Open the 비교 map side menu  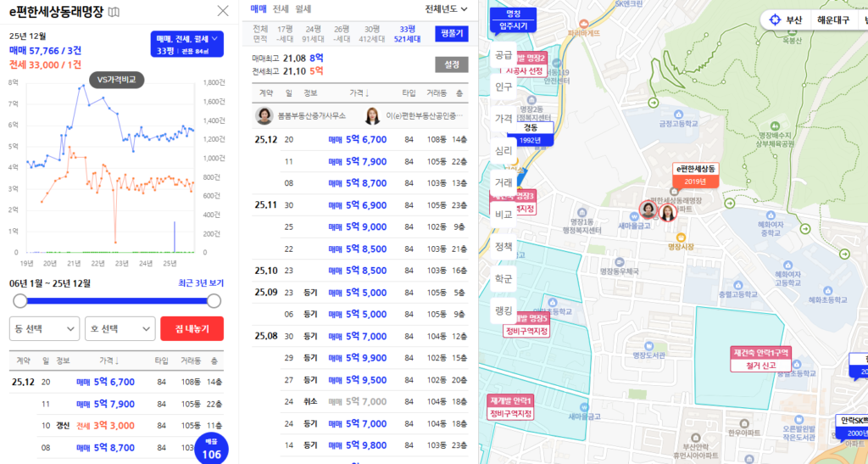point(504,215)
